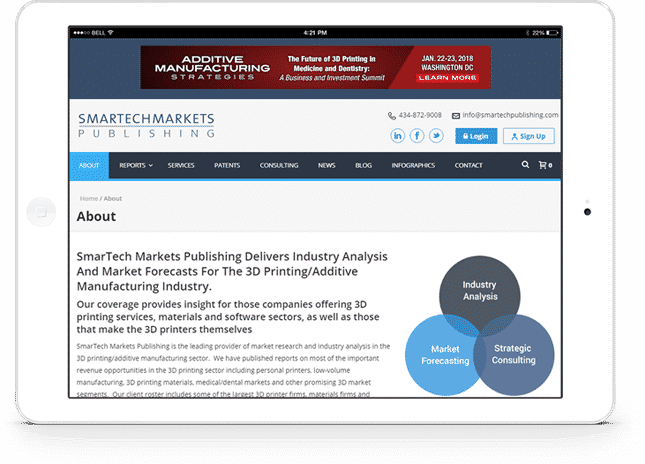Click the Wi-Fi icon in status bar
Screen dimensions: 645x464
coord(110,32)
